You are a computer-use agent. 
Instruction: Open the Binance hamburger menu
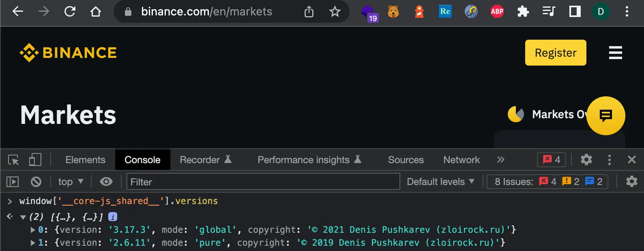[615, 53]
